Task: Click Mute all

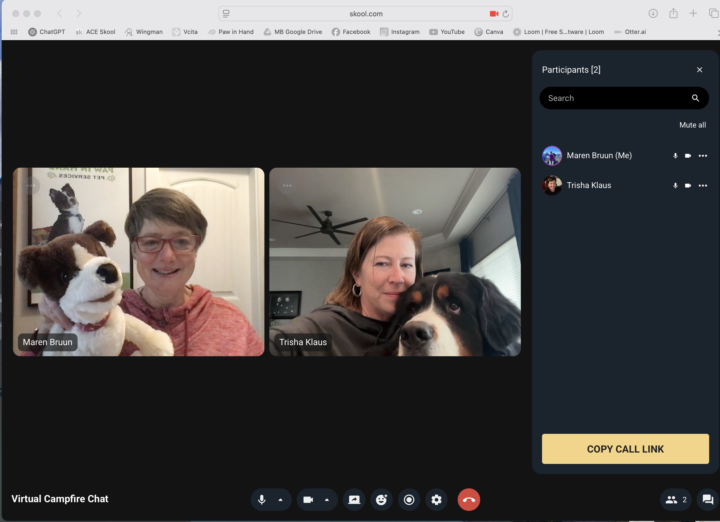Action: 692,125
